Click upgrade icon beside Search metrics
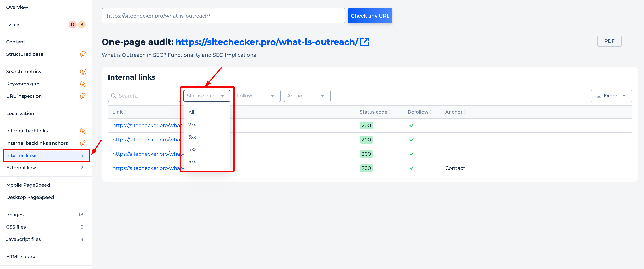Image resolution: width=644 pixels, height=269 pixels. pos(83,72)
